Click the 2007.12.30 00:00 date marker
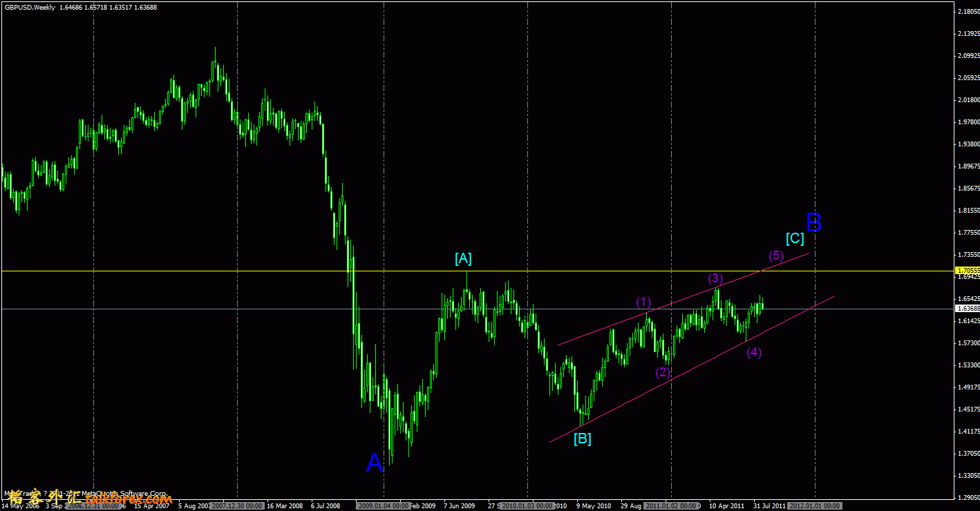This screenshot has width=980, height=511. pos(236,506)
